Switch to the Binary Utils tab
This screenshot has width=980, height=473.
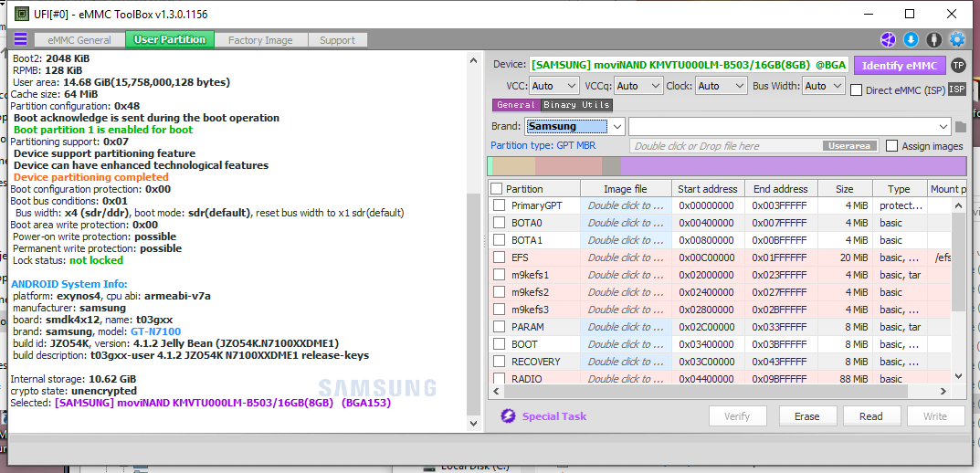click(x=576, y=105)
